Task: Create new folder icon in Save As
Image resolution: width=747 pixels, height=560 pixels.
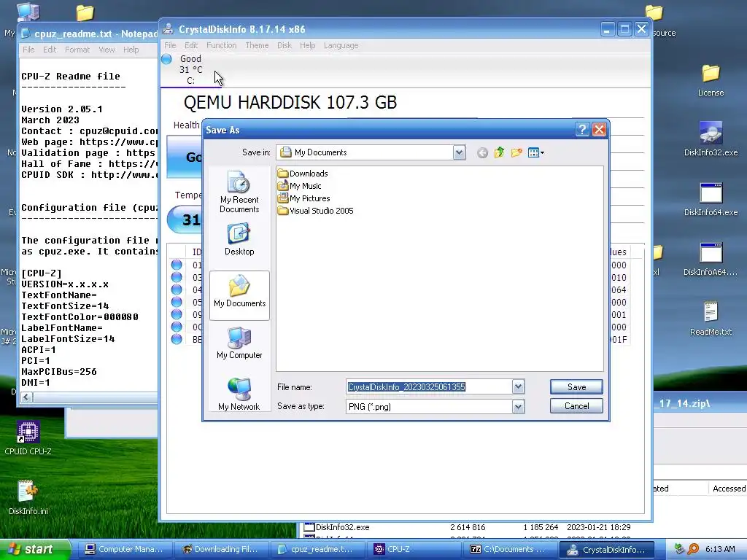Action: coord(516,152)
